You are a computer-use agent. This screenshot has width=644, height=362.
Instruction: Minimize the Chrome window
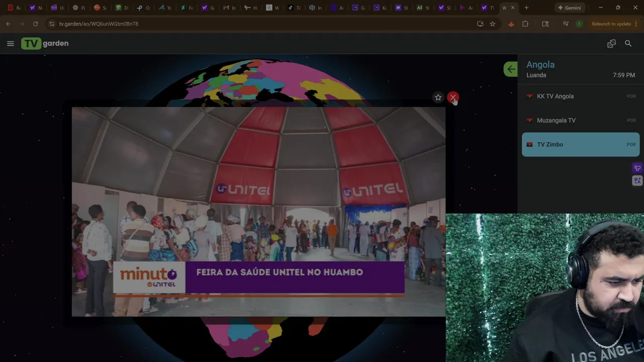pos(600,8)
